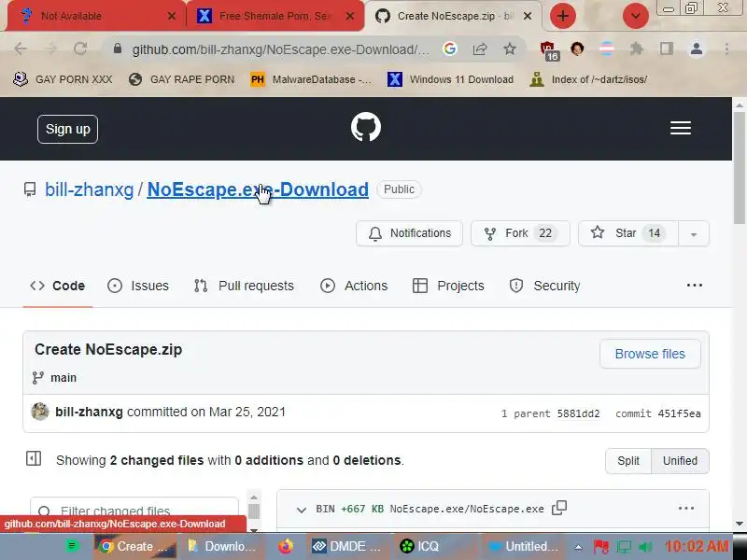This screenshot has width=747, height=560.
Task: Open options menu for NoEscape.exe diff
Action: point(686,509)
